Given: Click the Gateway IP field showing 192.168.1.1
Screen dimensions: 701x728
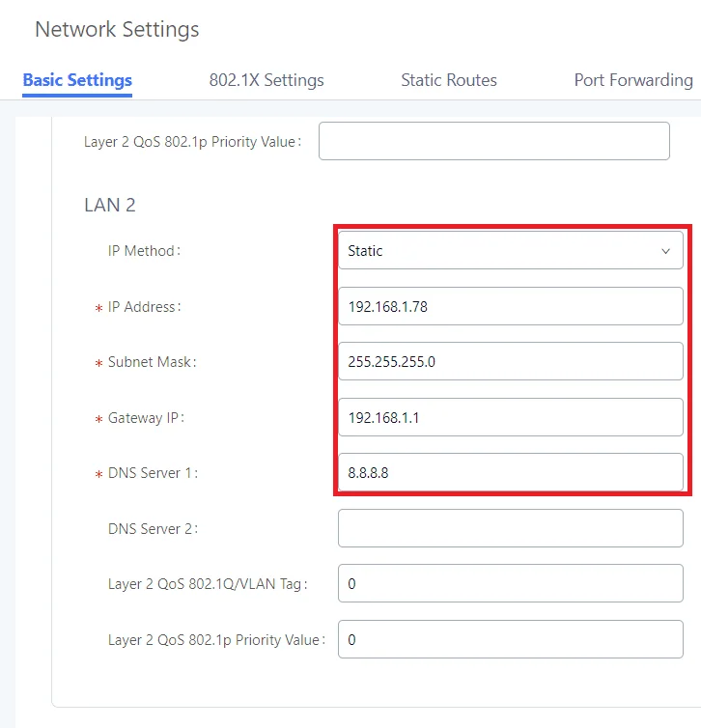Looking at the screenshot, I should point(511,417).
